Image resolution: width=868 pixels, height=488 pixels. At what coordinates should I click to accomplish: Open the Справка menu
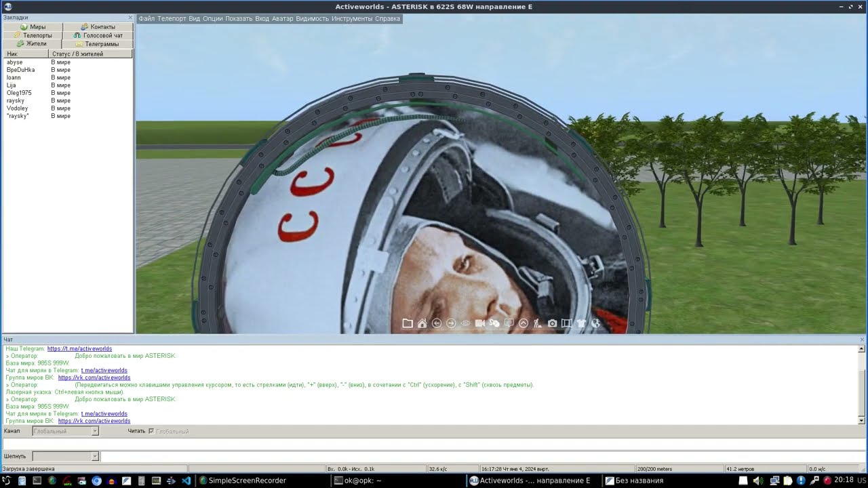387,18
